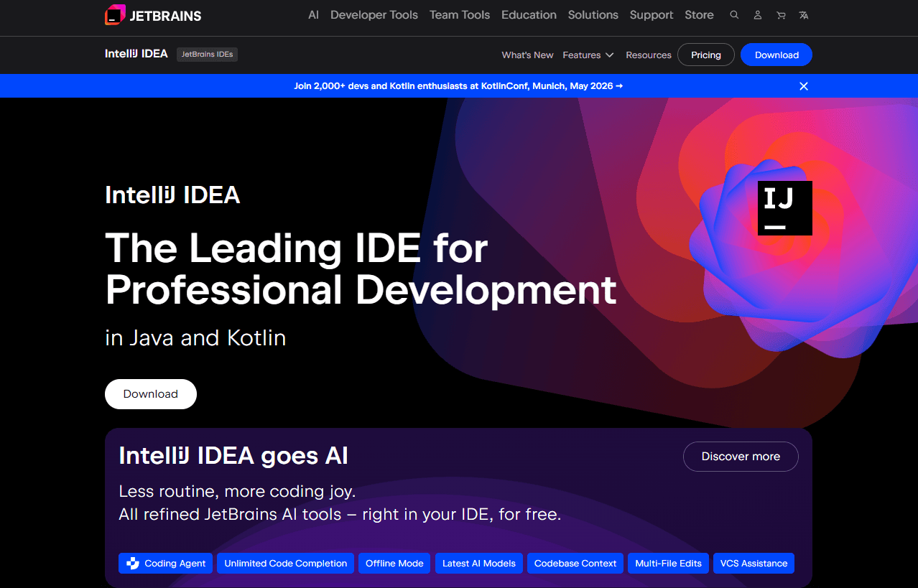Select the Multi-File Edits tag
The width and height of the screenshot is (918, 588).
click(669, 564)
